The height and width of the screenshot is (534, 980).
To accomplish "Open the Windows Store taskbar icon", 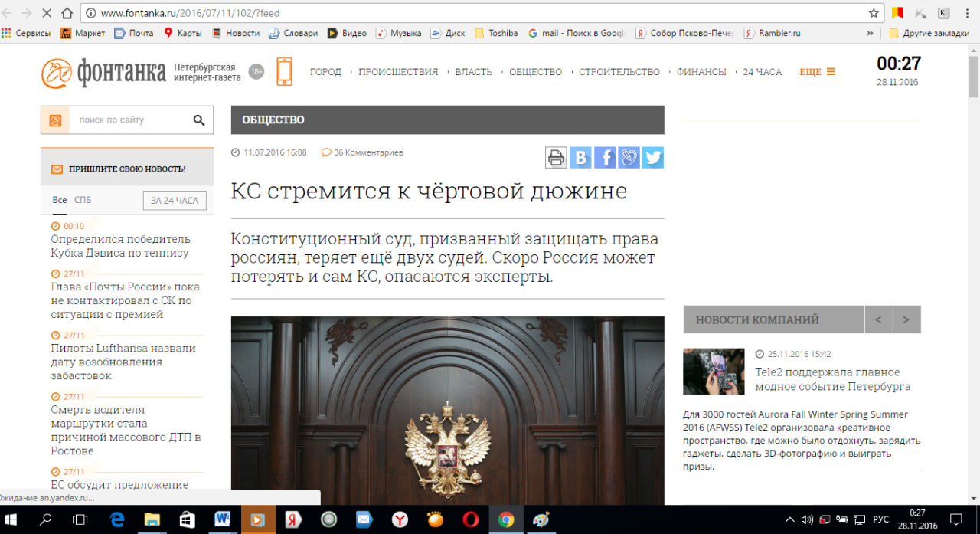I will click(187, 519).
